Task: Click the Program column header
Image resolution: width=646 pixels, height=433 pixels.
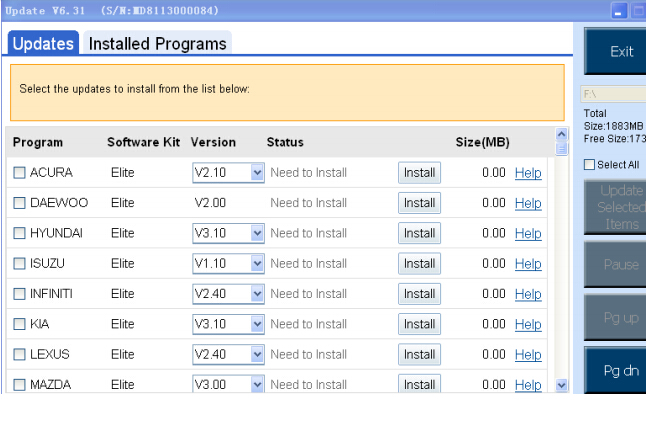Action: (38, 142)
